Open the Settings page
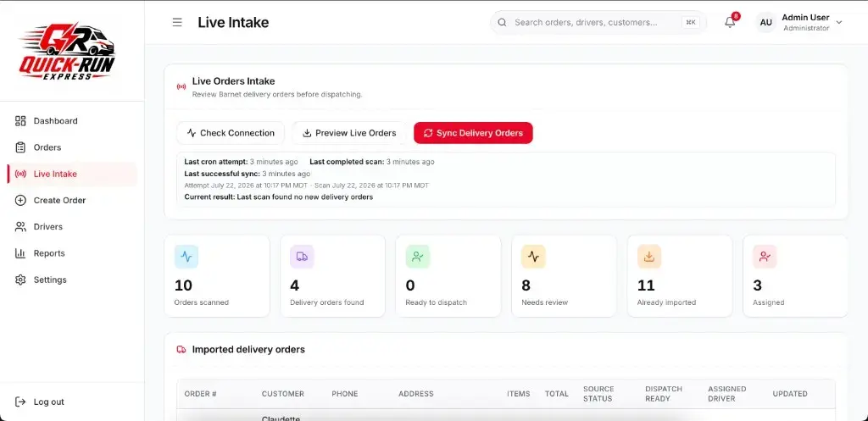This screenshot has height=421, width=868. 72,280
